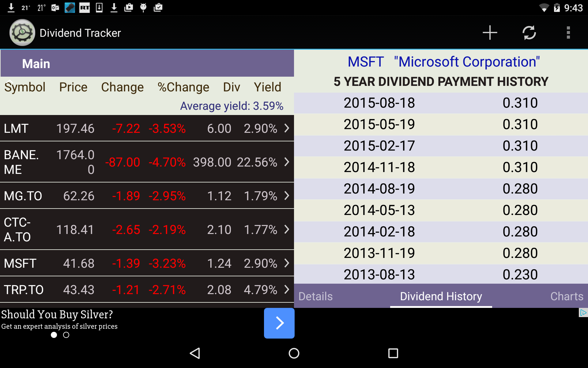The image size is (588, 368).
Task: Switch to the Charts tab
Action: coord(567,296)
